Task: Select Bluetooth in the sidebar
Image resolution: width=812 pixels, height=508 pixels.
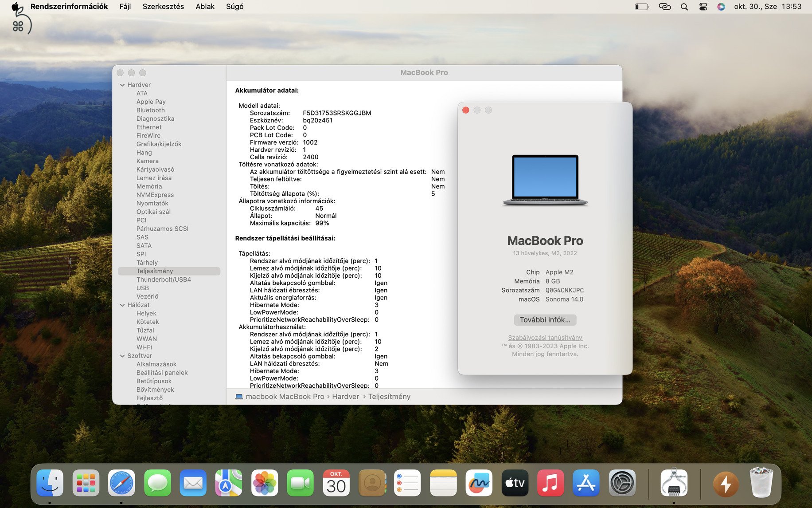Action: tap(151, 110)
